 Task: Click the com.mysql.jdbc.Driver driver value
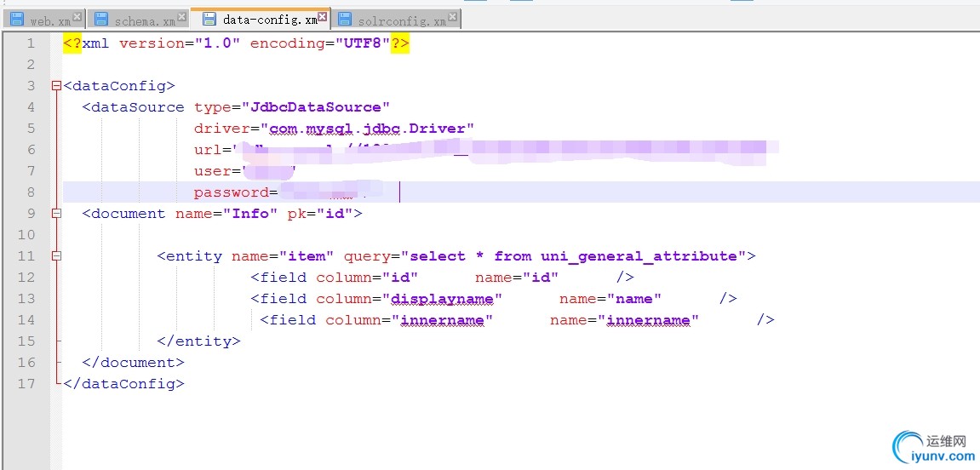point(368,129)
